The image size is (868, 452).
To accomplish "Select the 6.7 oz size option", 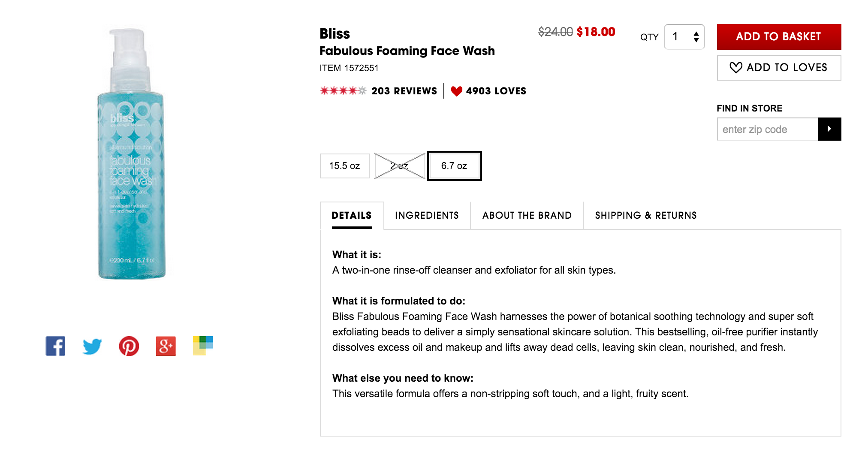I will click(x=454, y=166).
